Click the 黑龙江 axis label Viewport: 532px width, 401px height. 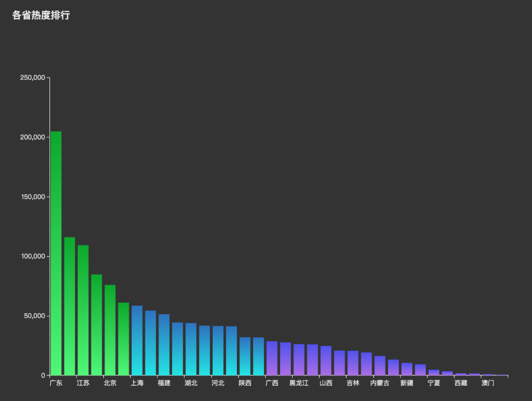click(x=299, y=383)
